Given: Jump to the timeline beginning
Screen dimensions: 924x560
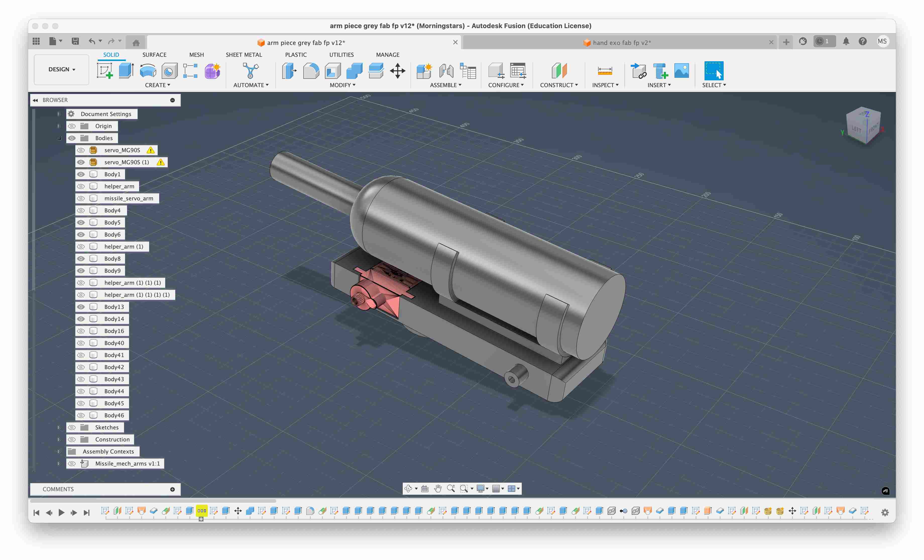Looking at the screenshot, I should point(36,512).
